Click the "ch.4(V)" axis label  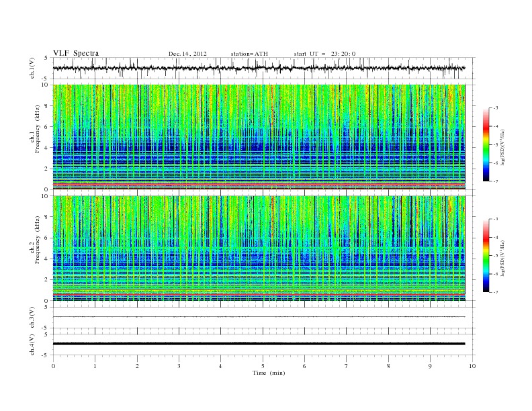tap(32, 345)
